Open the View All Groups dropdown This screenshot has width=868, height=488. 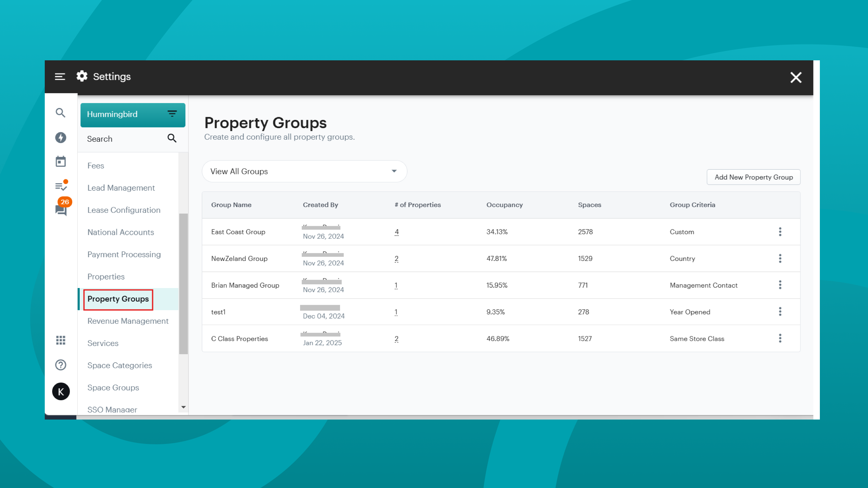(304, 171)
